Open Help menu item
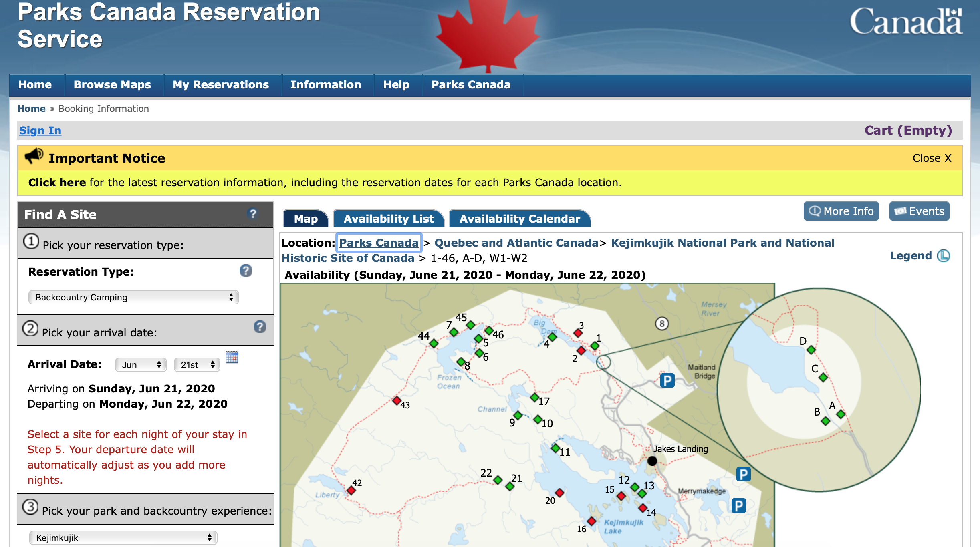The width and height of the screenshot is (980, 547). [396, 85]
